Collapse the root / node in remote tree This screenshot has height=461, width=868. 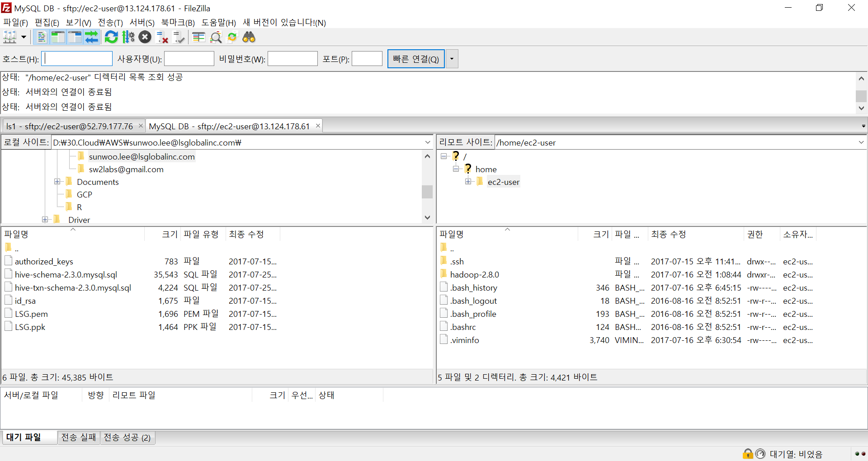pyautogui.click(x=444, y=156)
